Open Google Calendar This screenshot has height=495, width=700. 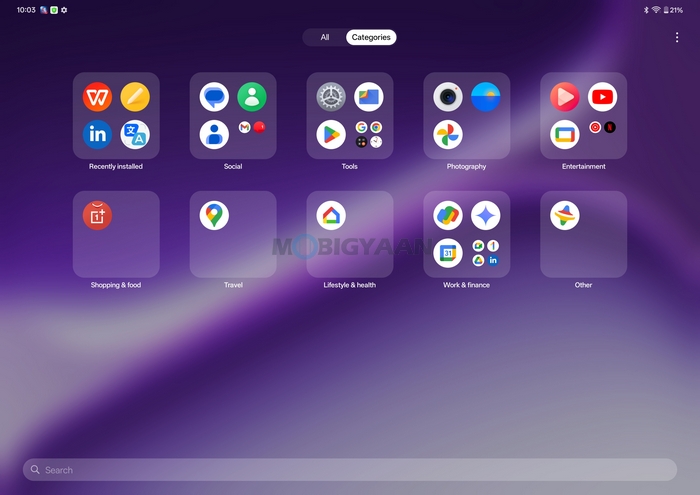point(448,253)
